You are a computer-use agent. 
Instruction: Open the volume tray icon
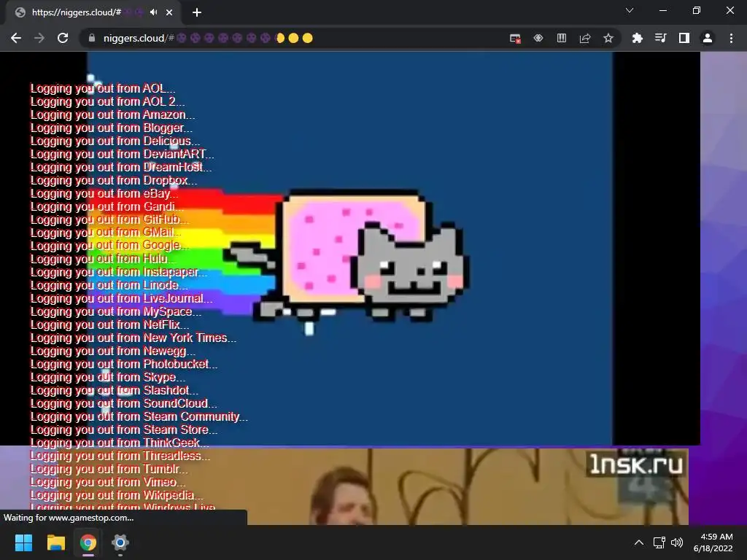[x=676, y=542]
